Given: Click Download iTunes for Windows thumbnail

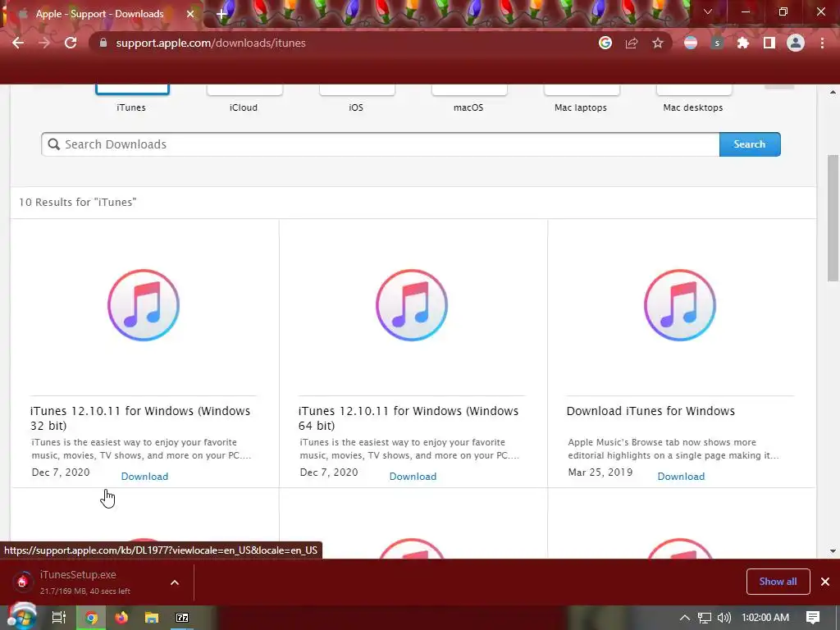Looking at the screenshot, I should click(680, 305).
